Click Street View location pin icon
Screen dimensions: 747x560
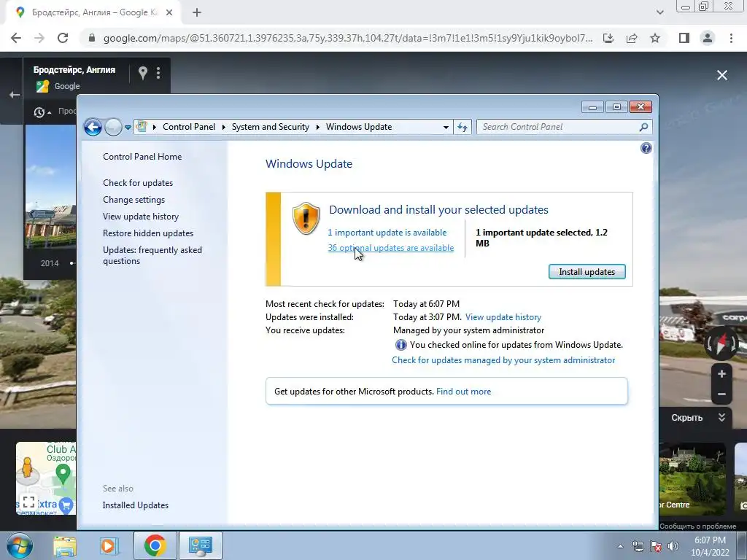pyautogui.click(x=142, y=73)
